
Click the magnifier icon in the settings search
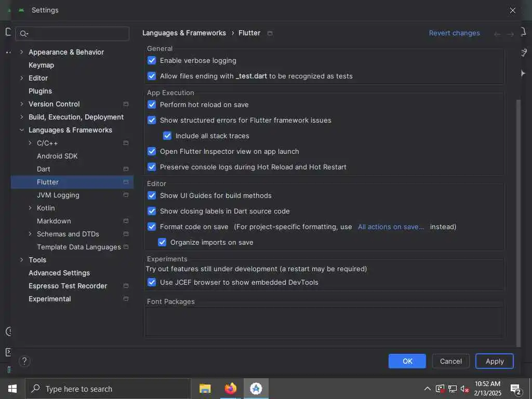coord(23,34)
